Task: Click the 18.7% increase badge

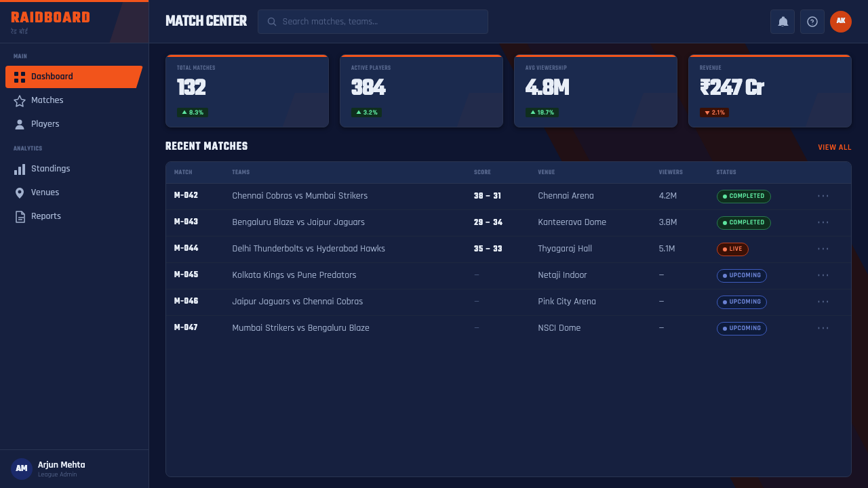Action: click(542, 113)
